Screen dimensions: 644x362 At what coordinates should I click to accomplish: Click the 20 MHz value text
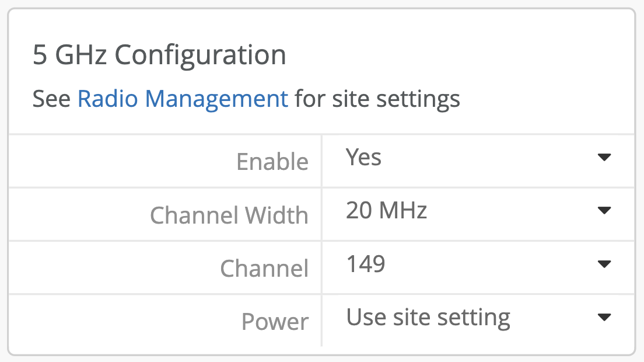pyautogui.click(x=388, y=210)
